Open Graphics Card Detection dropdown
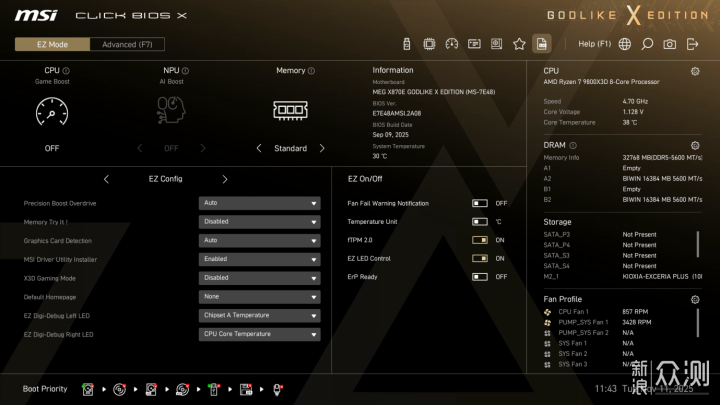 [259, 241]
